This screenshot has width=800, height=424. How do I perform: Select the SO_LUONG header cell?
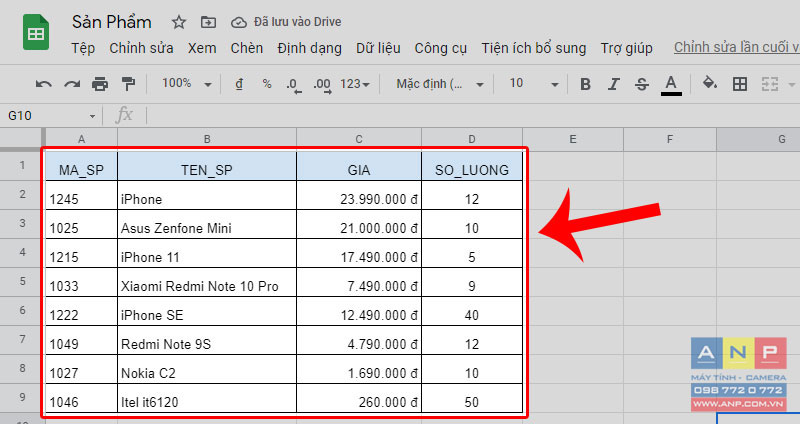[472, 166]
